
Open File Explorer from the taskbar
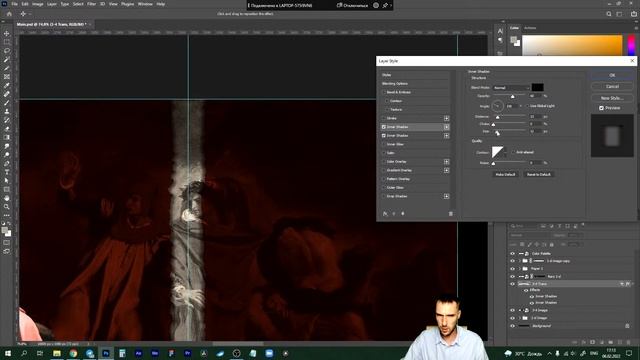(57, 353)
